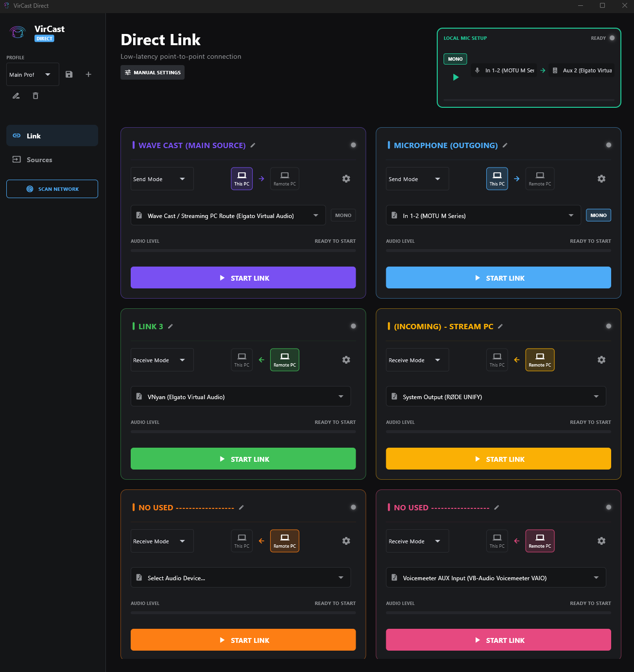The image size is (634, 672).
Task: Click the This PC icon in Wave Cast panel
Action: (241, 178)
